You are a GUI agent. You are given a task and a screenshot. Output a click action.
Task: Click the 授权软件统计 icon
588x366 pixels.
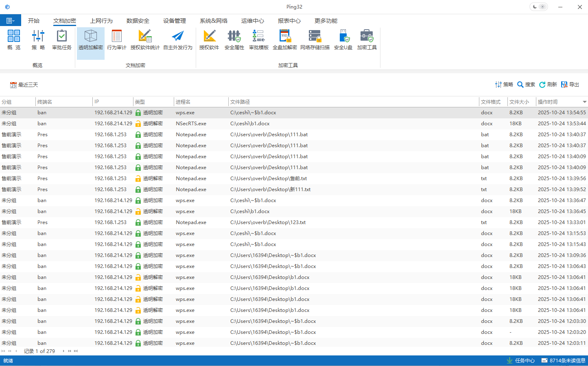pyautogui.click(x=145, y=40)
